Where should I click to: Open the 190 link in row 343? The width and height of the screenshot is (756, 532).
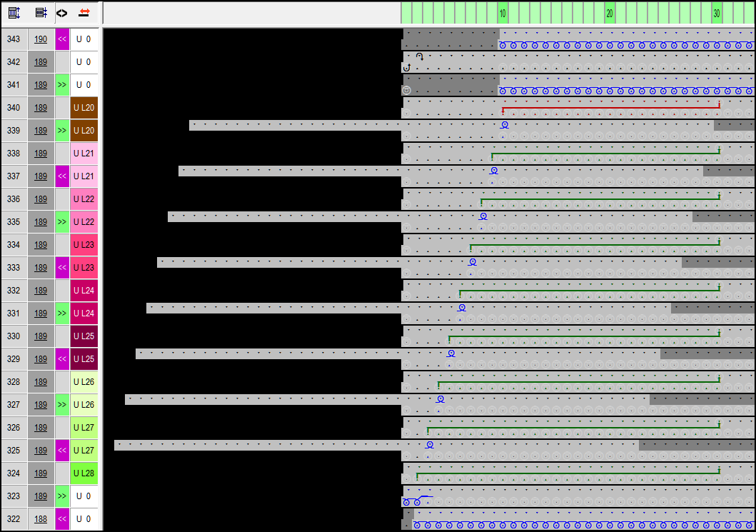tap(41, 39)
